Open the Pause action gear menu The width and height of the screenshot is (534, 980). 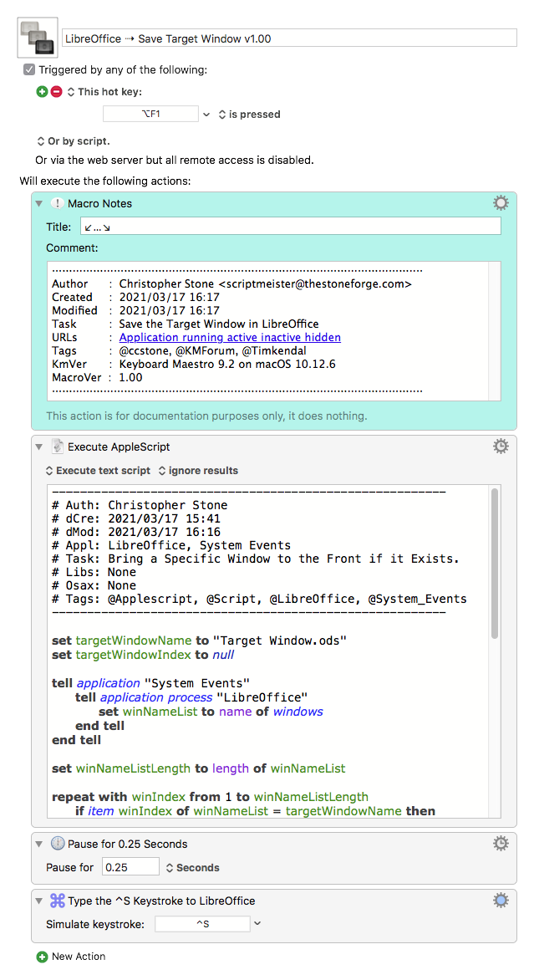pos(501,843)
